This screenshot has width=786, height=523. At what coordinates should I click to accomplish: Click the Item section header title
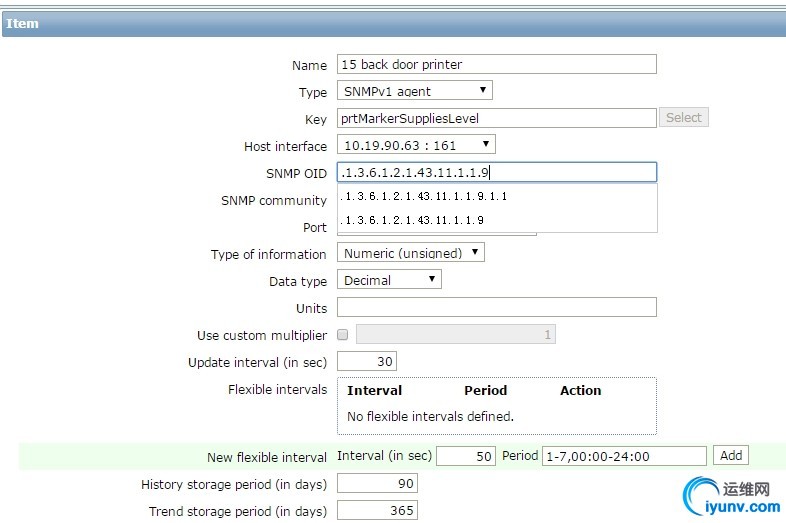[22, 24]
